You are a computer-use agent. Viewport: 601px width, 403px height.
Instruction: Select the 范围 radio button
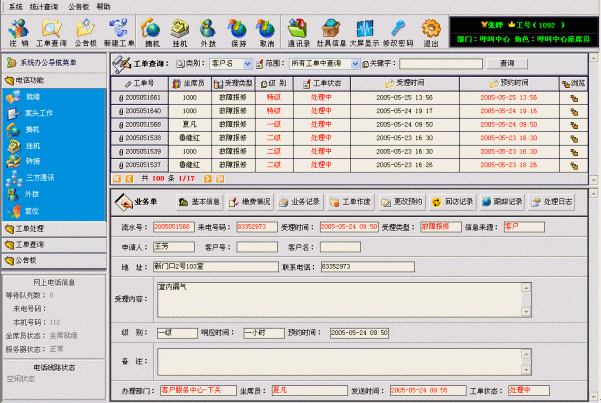258,64
